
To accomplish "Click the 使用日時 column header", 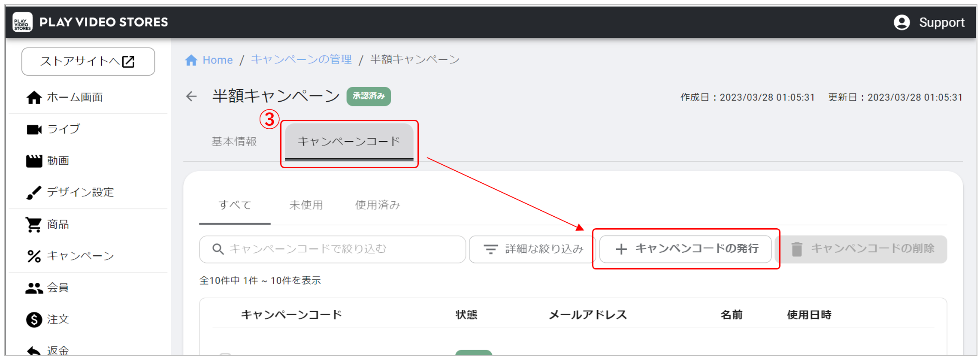I will [809, 315].
